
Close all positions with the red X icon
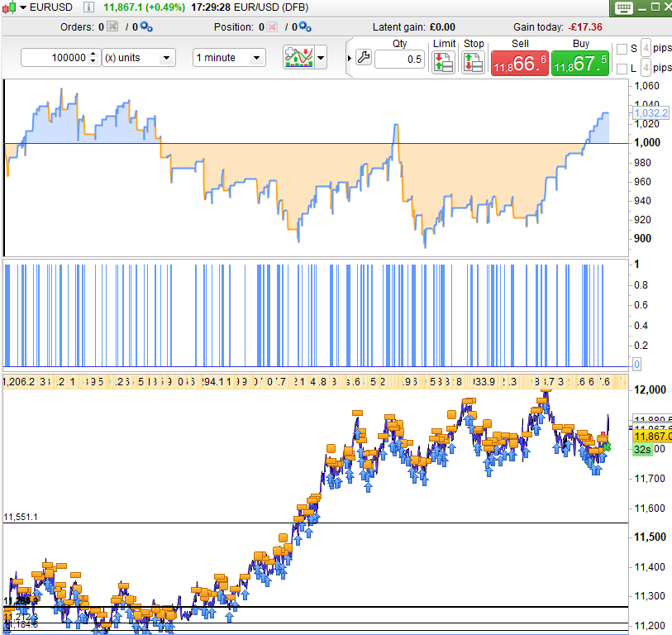(272, 26)
